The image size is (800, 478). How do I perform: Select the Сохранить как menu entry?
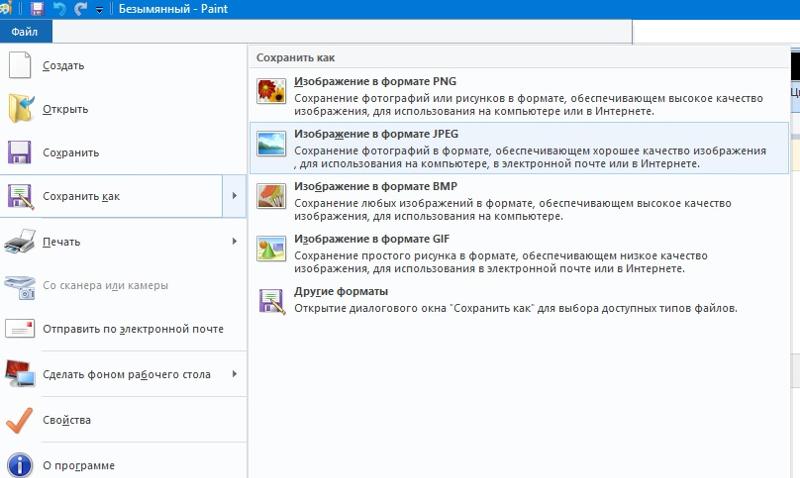point(111,196)
